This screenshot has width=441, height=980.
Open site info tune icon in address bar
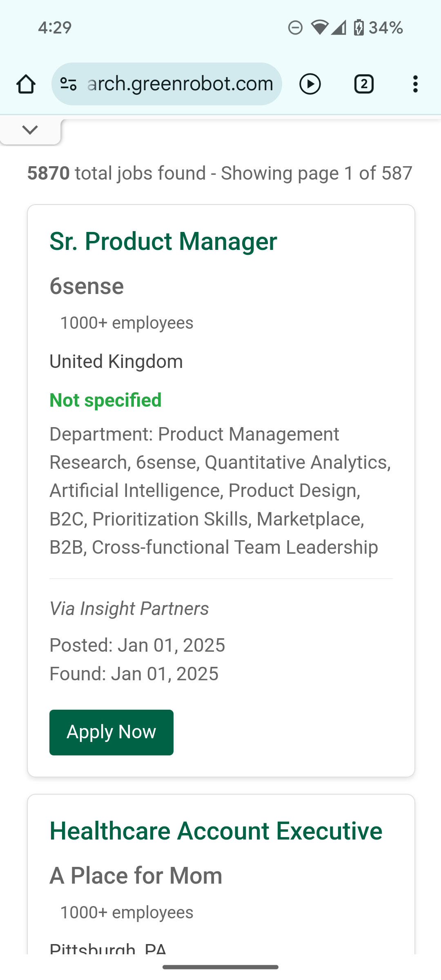pos(68,84)
